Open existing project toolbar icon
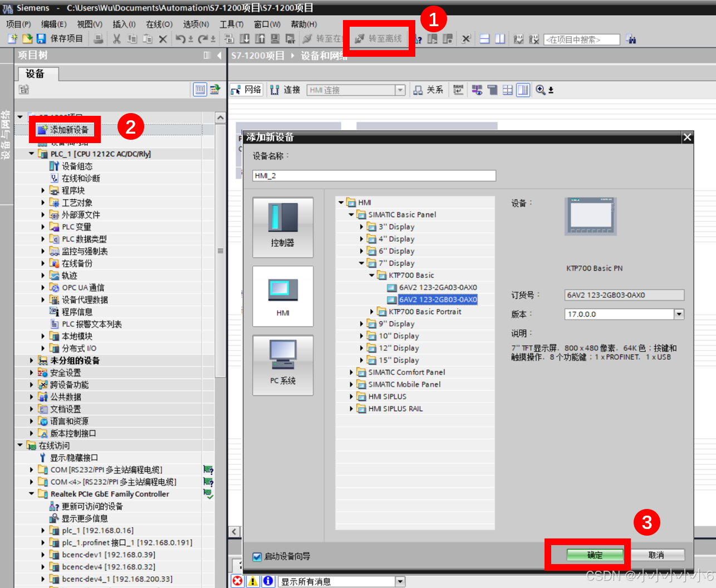 pos(27,39)
